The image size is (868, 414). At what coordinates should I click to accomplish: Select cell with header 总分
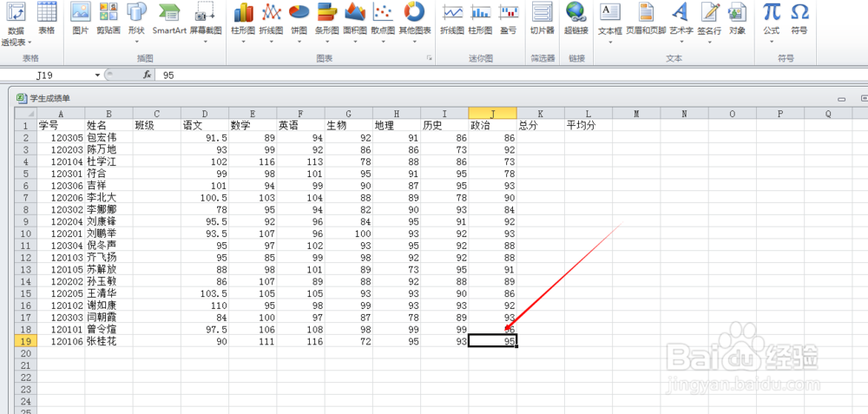[541, 126]
